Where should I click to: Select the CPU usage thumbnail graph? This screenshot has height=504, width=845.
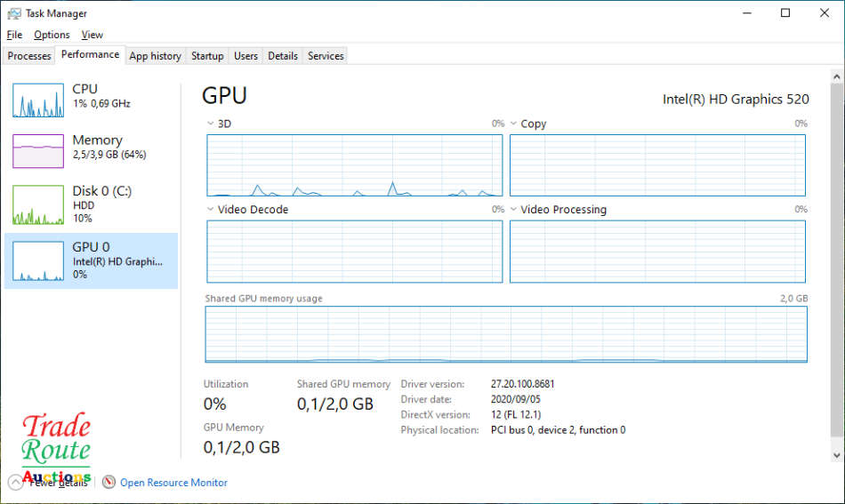pos(38,100)
